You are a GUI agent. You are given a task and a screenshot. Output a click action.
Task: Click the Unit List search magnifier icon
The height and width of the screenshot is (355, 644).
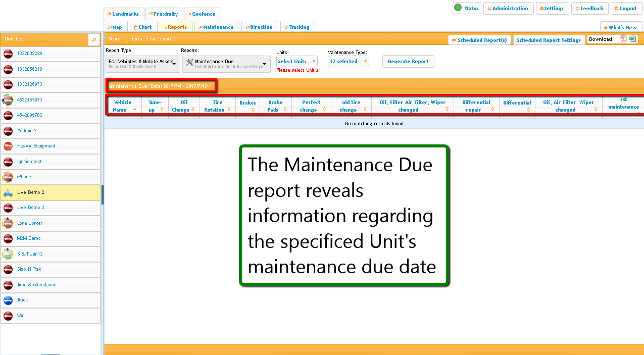[x=93, y=39]
